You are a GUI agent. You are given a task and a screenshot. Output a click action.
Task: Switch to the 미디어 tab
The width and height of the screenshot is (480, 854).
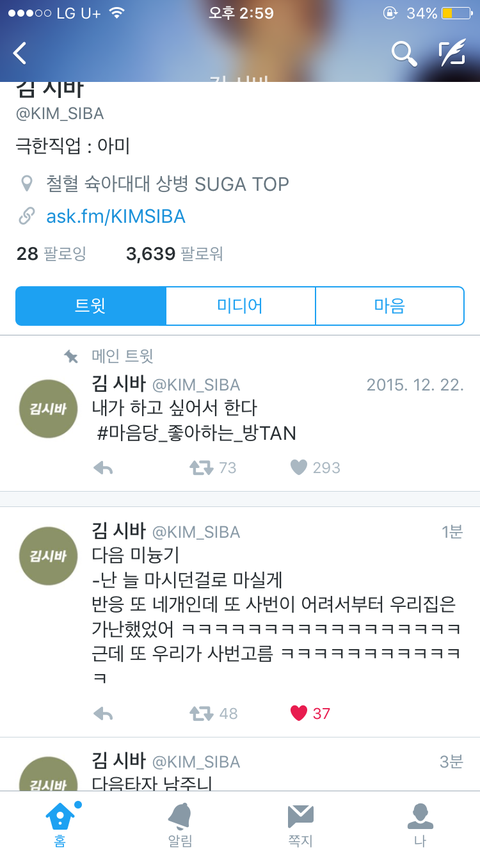pyautogui.click(x=240, y=306)
